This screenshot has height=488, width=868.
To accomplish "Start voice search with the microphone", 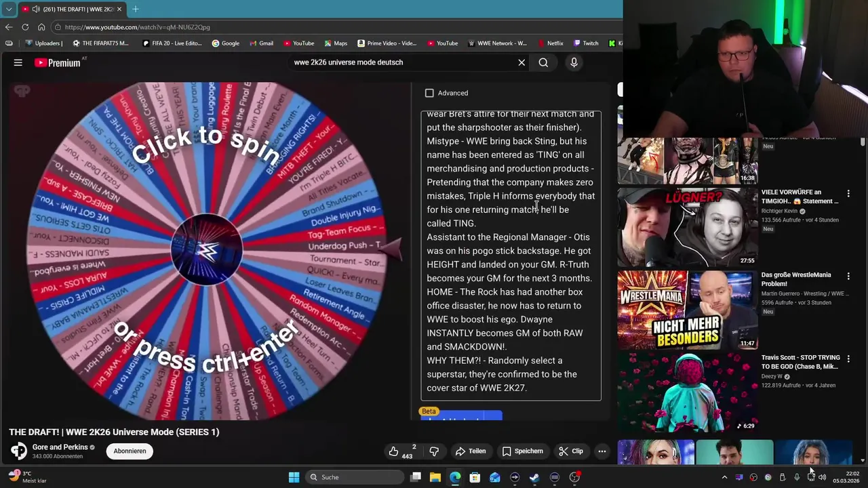I will tap(574, 62).
